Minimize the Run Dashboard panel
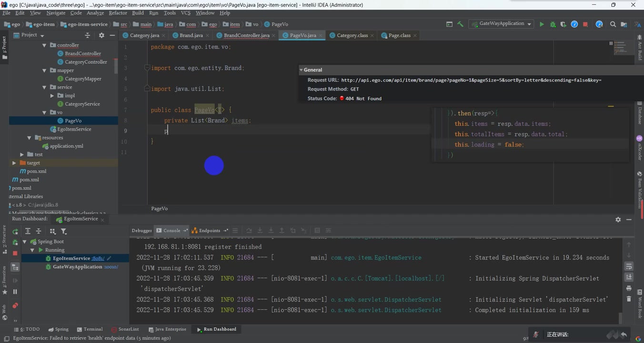 click(629, 220)
